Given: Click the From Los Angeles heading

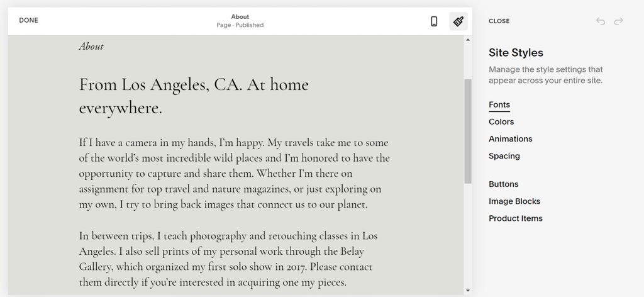Looking at the screenshot, I should pyautogui.click(x=194, y=96).
